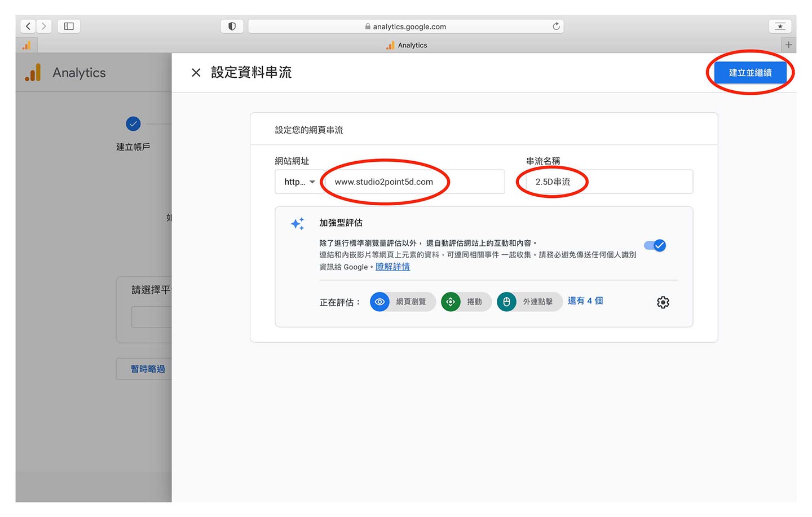Click the 網頁瀏覽 eye icon chip
This screenshot has width=812, height=517.
[403, 302]
